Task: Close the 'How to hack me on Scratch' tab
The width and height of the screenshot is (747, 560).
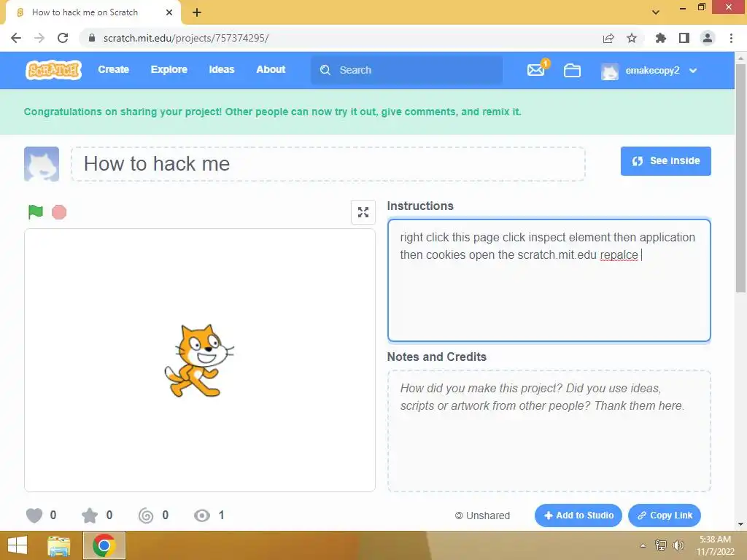Action: [169, 12]
